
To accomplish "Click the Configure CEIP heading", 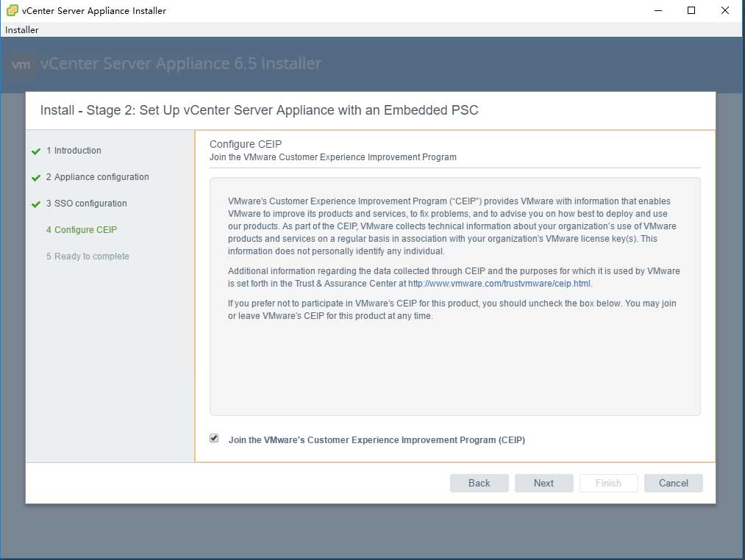I will pyautogui.click(x=246, y=144).
